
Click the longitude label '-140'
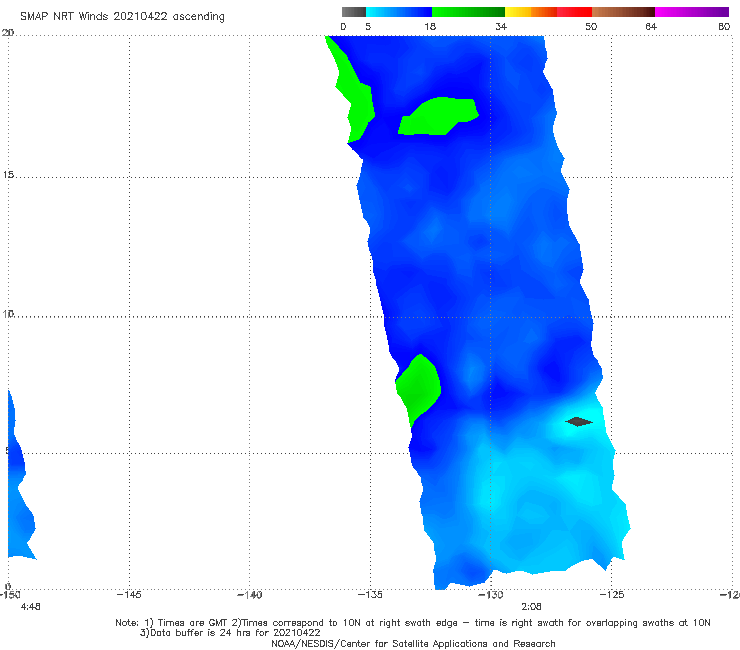[x=249, y=595]
